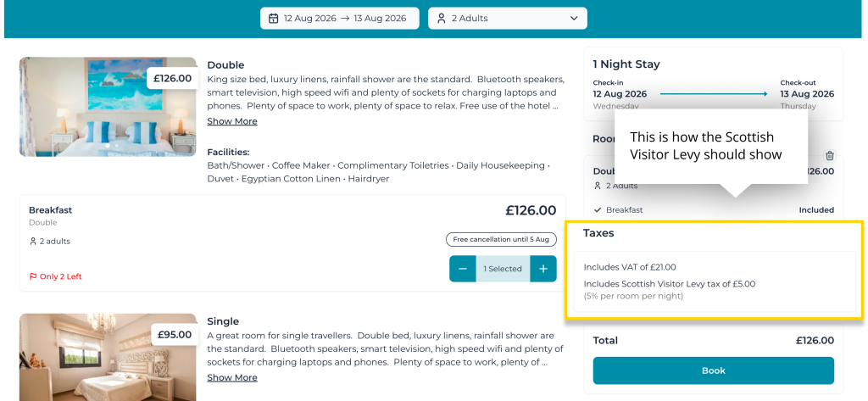Click the £126.00 price tag on Double photo
The height and width of the screenshot is (401, 868).
[x=172, y=79]
